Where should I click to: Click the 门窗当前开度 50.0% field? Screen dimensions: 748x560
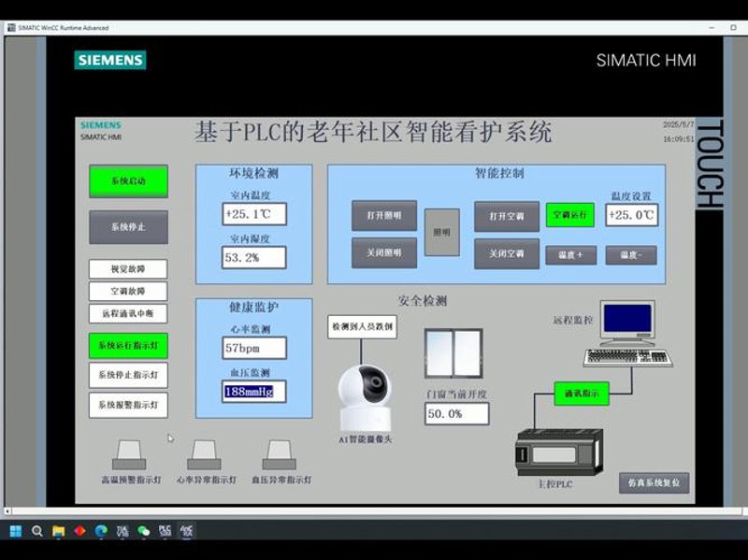(x=457, y=413)
